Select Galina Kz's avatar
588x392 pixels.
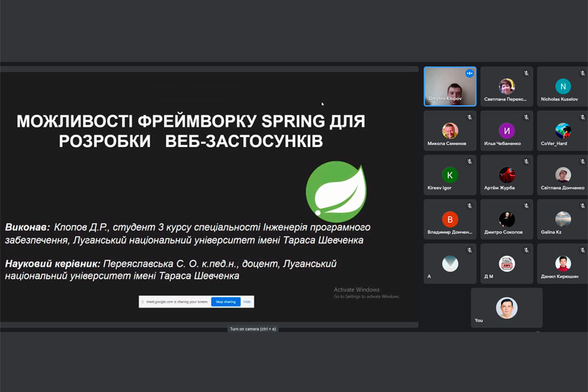[563, 219]
